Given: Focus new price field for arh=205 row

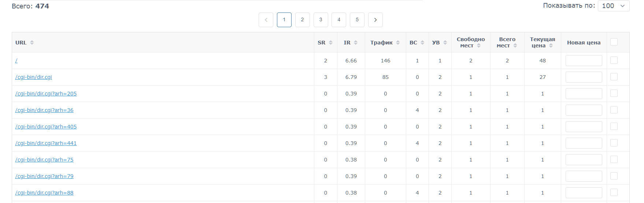Looking at the screenshot, I should click(x=584, y=94).
